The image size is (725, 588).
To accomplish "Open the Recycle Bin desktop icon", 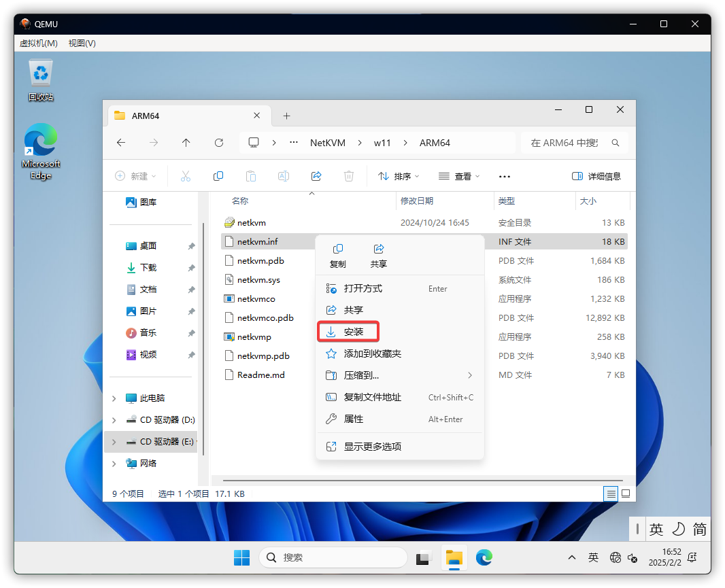I will (41, 80).
